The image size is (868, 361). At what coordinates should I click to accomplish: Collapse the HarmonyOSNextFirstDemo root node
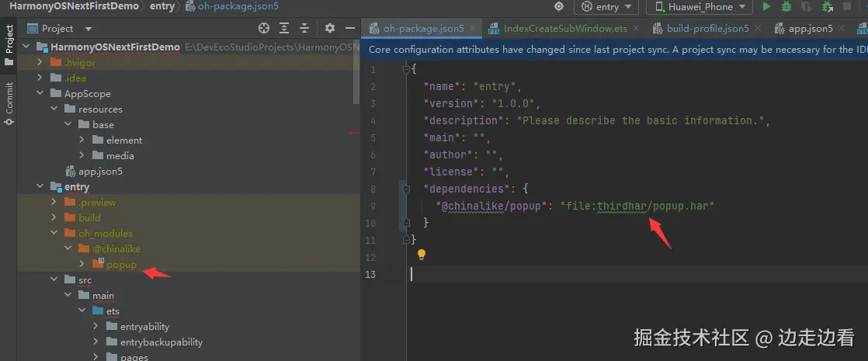tap(26, 47)
